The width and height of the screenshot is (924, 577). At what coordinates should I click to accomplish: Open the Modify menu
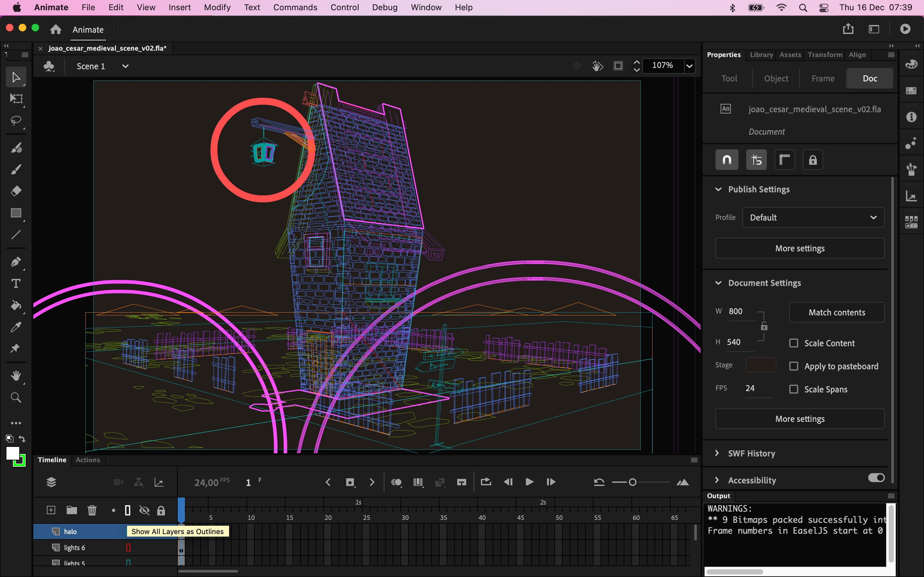(217, 7)
